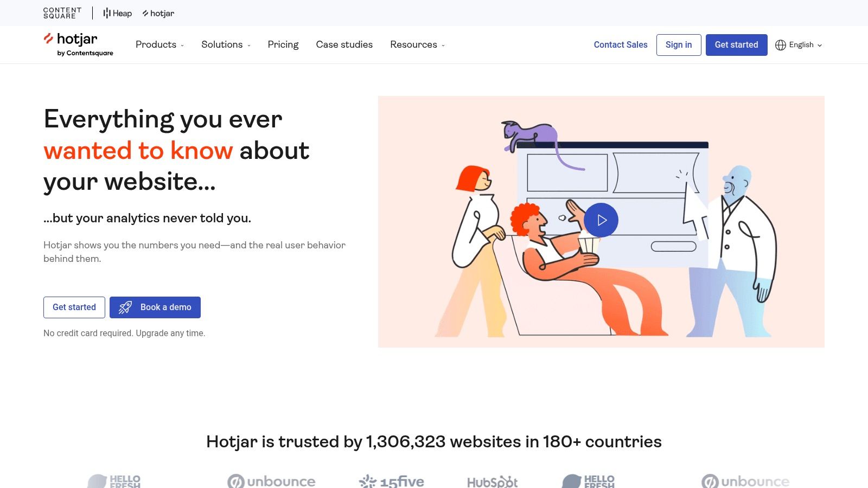Open the Pricing page

tap(283, 44)
